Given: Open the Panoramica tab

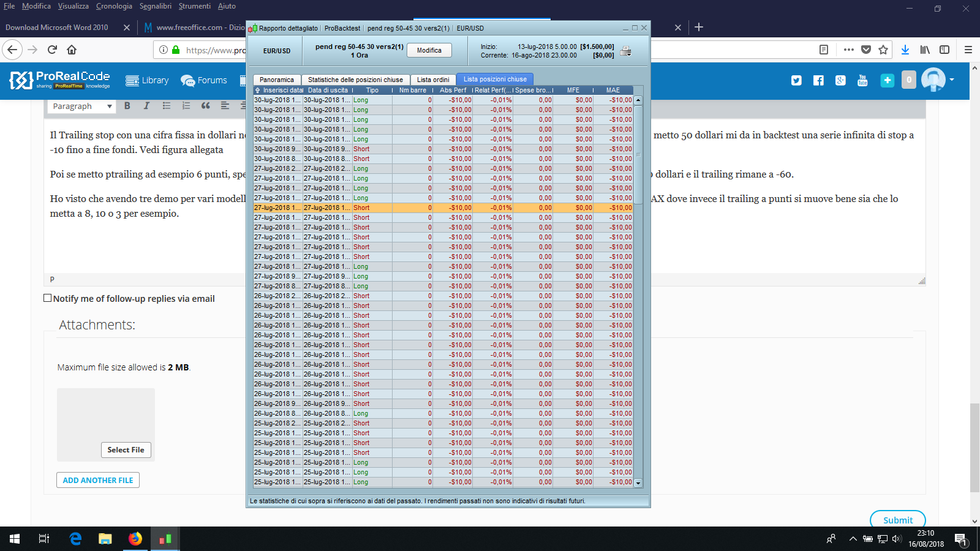Looking at the screenshot, I should point(276,80).
